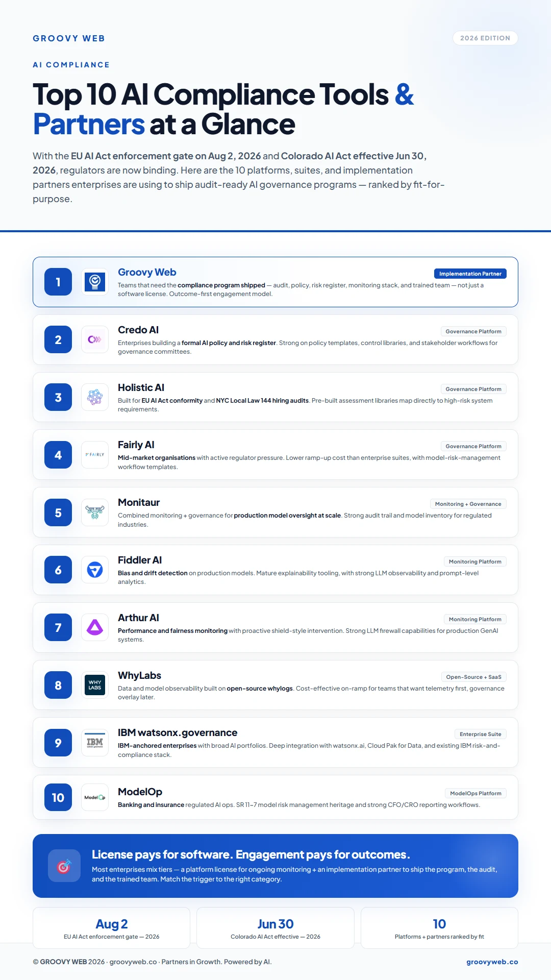The width and height of the screenshot is (551, 980).
Task: Click the Fairly AI heading
Action: 136,445
